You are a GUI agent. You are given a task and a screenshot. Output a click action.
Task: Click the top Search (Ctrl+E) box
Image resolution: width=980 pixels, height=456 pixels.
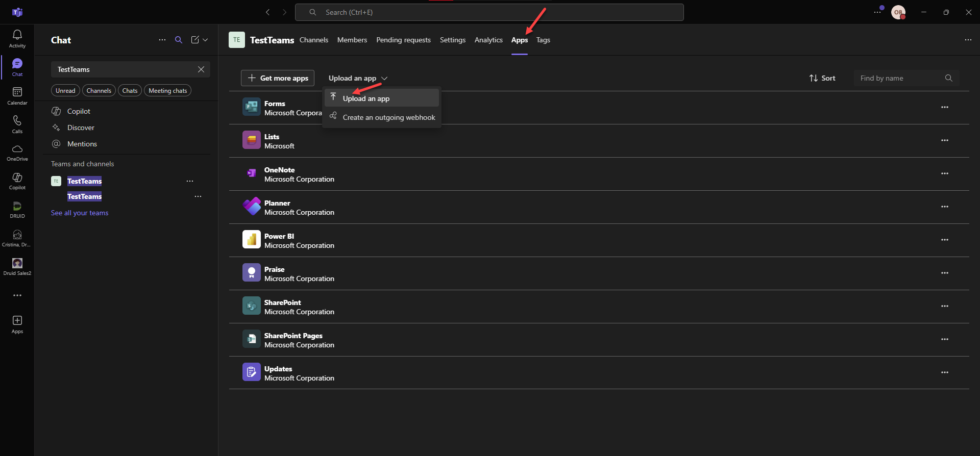coord(489,12)
